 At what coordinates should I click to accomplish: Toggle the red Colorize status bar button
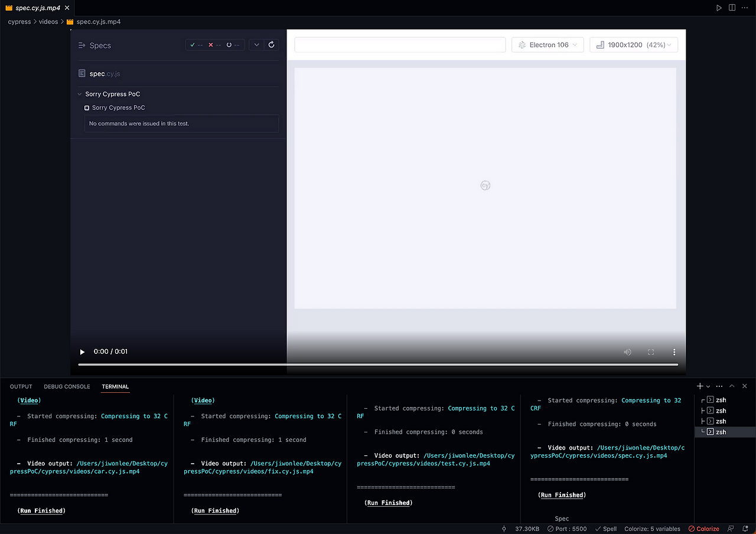704,529
